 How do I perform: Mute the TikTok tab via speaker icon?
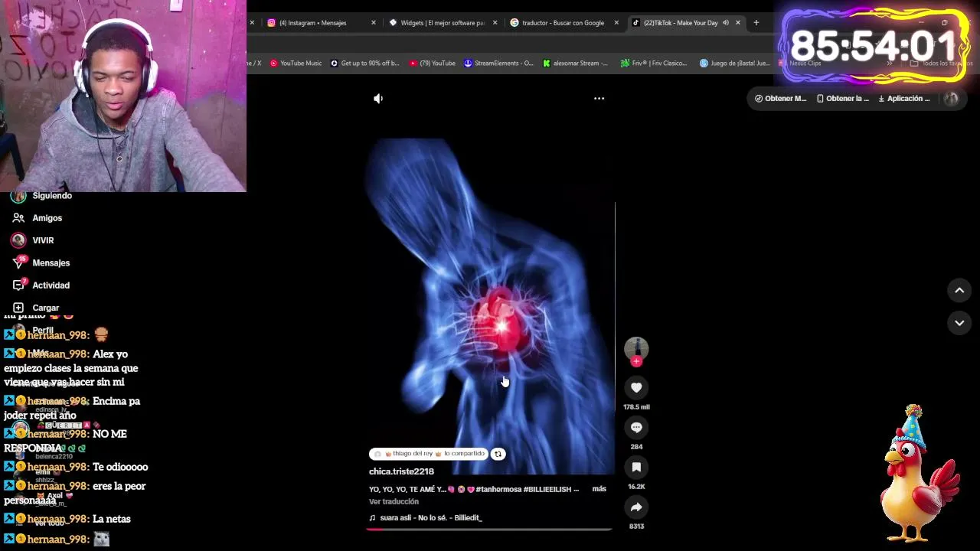726,23
